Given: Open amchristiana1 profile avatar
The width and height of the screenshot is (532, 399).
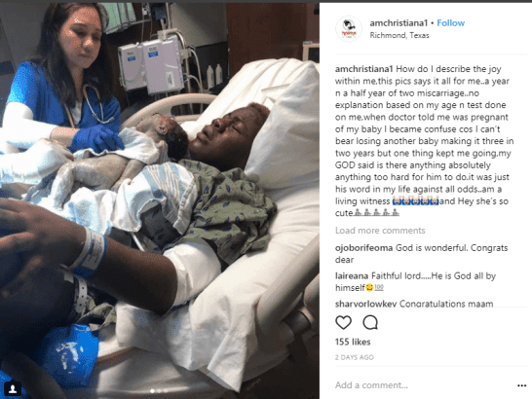Looking at the screenshot, I should pyautogui.click(x=349, y=29).
